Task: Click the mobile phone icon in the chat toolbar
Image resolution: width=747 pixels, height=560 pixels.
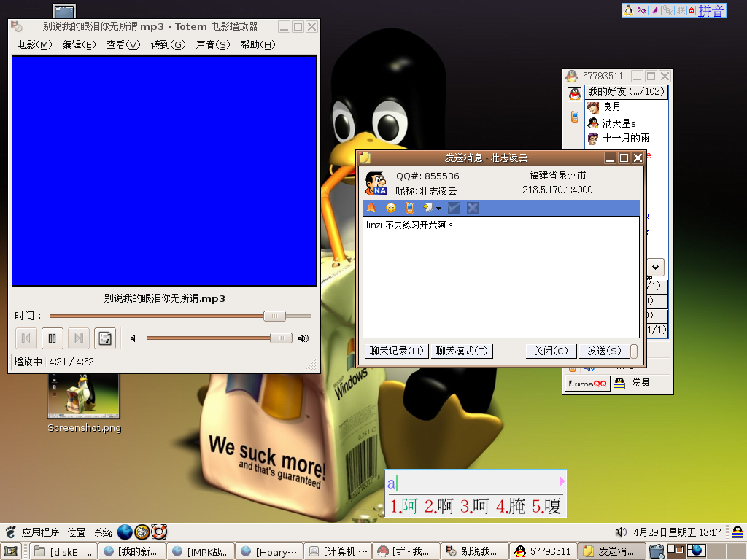Action: tap(409, 208)
